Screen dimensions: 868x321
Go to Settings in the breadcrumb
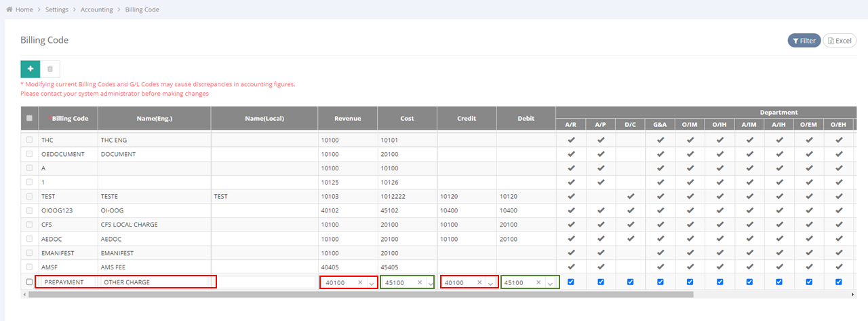[x=56, y=10]
